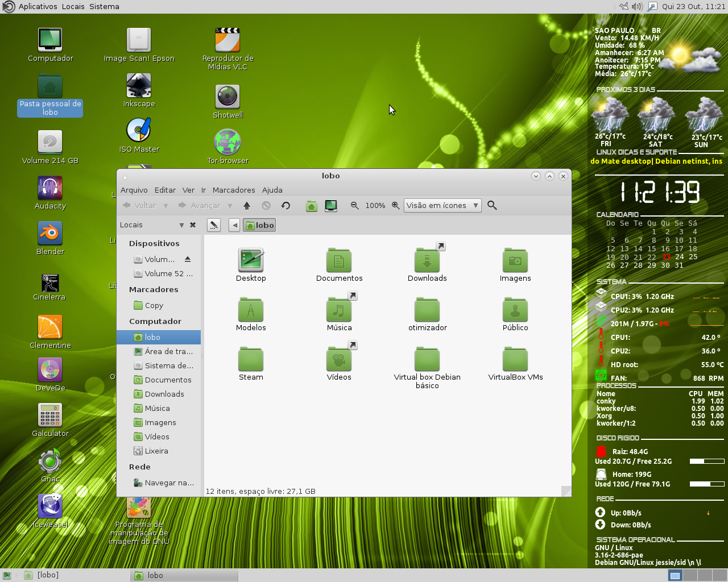Image resolution: width=728 pixels, height=582 pixels.
Task: Open the Marcadores menu
Action: click(x=233, y=190)
